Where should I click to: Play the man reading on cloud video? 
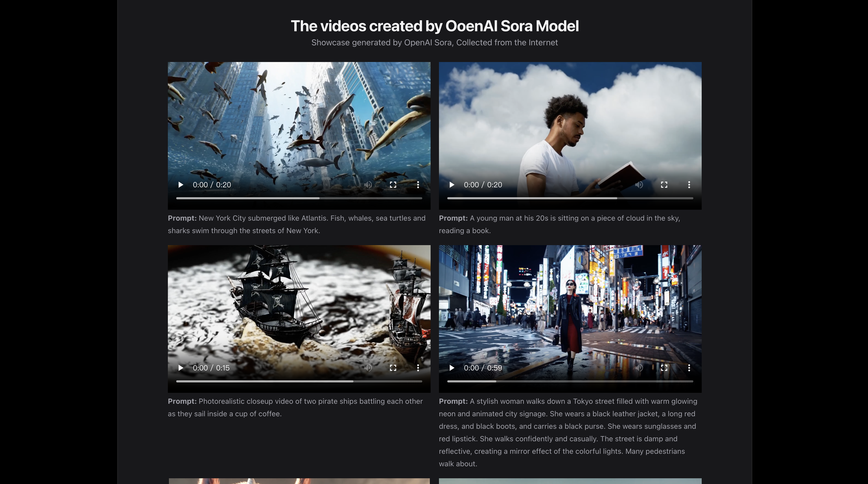pyautogui.click(x=452, y=185)
